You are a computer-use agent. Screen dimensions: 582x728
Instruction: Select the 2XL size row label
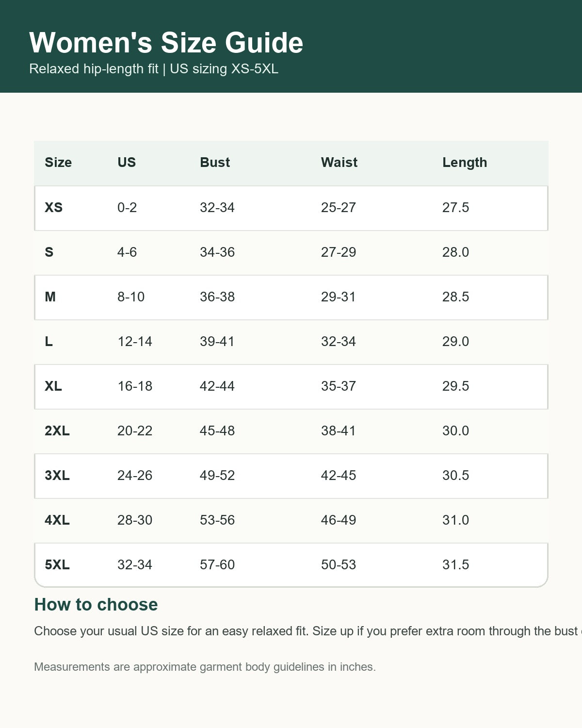(x=57, y=431)
